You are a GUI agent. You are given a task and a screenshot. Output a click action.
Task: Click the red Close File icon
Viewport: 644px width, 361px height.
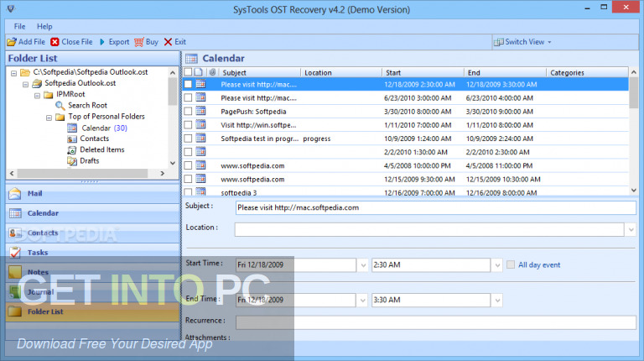point(55,42)
